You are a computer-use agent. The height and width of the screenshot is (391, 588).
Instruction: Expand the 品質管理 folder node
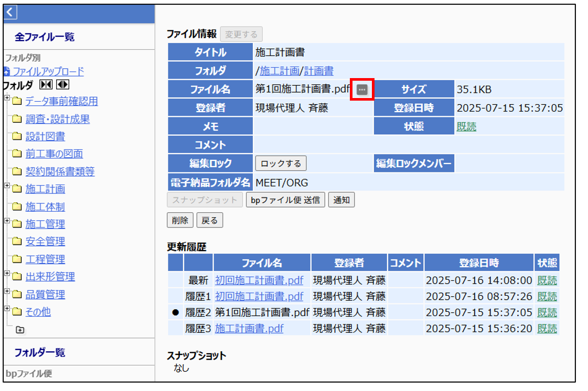7,291
